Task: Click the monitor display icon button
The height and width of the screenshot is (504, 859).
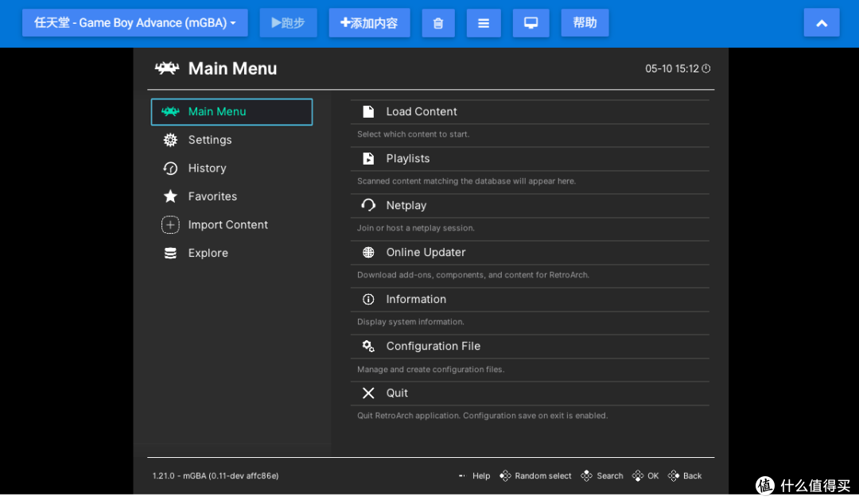Action: tap(531, 23)
